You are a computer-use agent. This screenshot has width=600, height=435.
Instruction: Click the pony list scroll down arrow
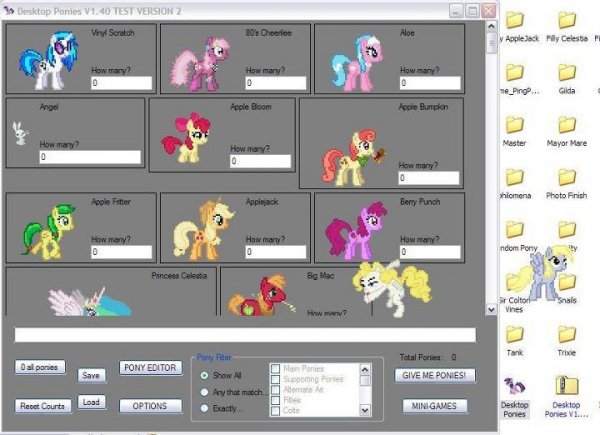click(491, 310)
